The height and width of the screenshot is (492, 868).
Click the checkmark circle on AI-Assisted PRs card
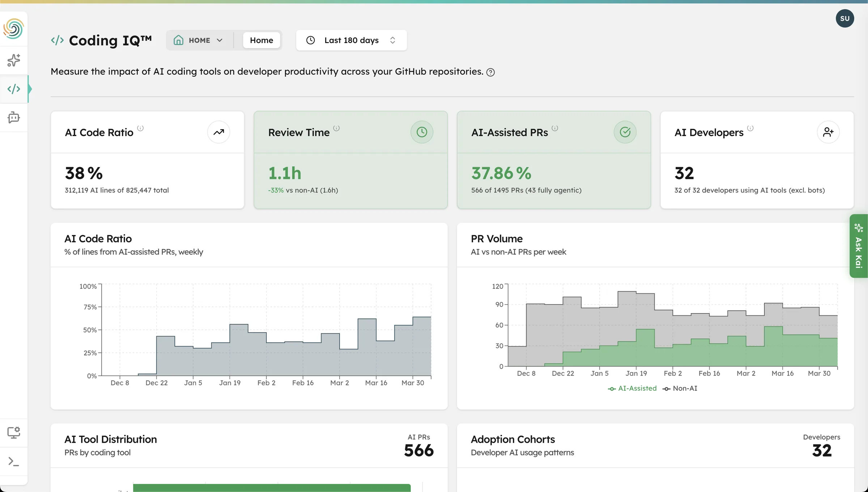pos(625,132)
